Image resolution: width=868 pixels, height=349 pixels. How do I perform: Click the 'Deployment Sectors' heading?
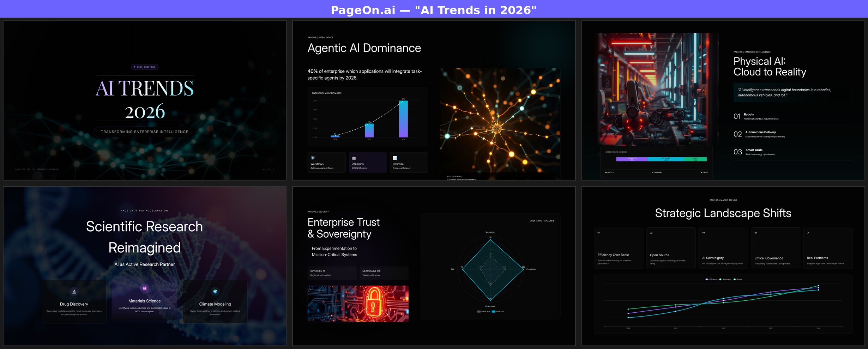[616, 152]
